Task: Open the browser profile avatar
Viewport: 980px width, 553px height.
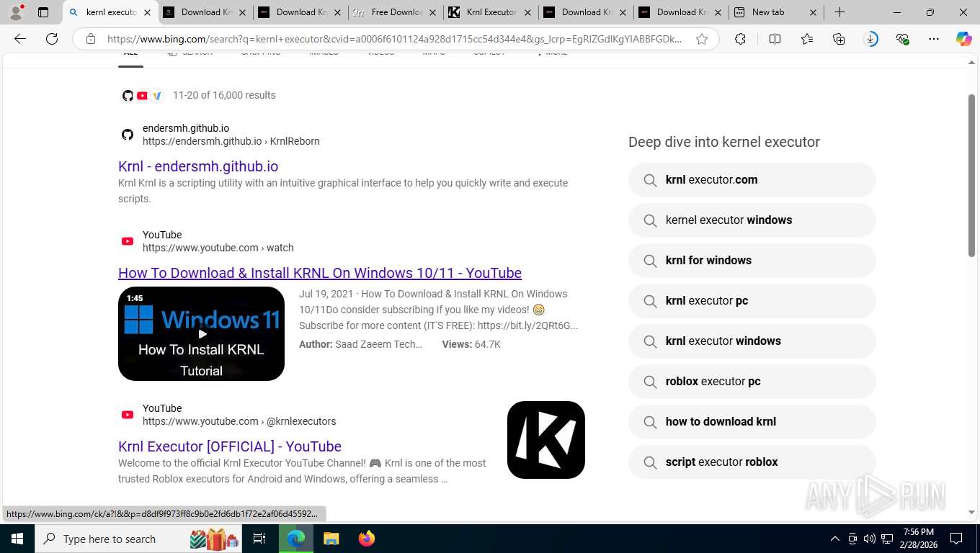Action: point(15,12)
